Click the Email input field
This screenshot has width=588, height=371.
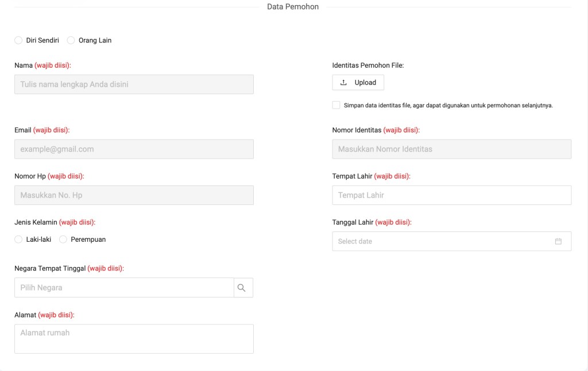[134, 149]
